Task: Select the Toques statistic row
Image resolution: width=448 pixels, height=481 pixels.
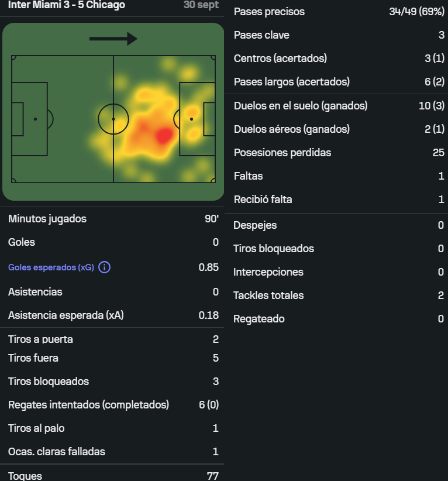Action: click(x=113, y=476)
